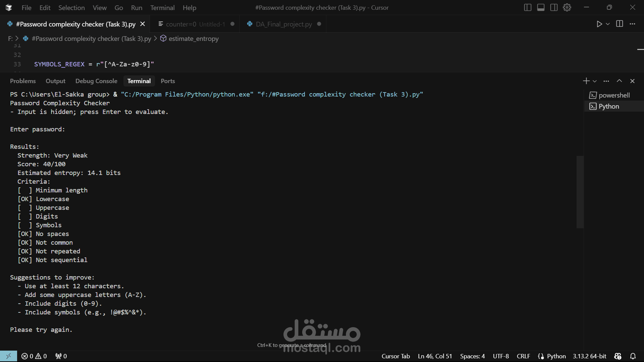Open editor more actions ellipsis
644x362 pixels.
click(632, 24)
